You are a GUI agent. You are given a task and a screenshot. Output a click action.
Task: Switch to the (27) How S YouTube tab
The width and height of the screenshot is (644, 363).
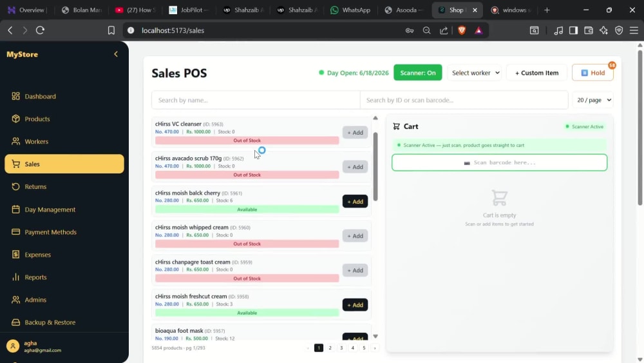[x=135, y=10]
